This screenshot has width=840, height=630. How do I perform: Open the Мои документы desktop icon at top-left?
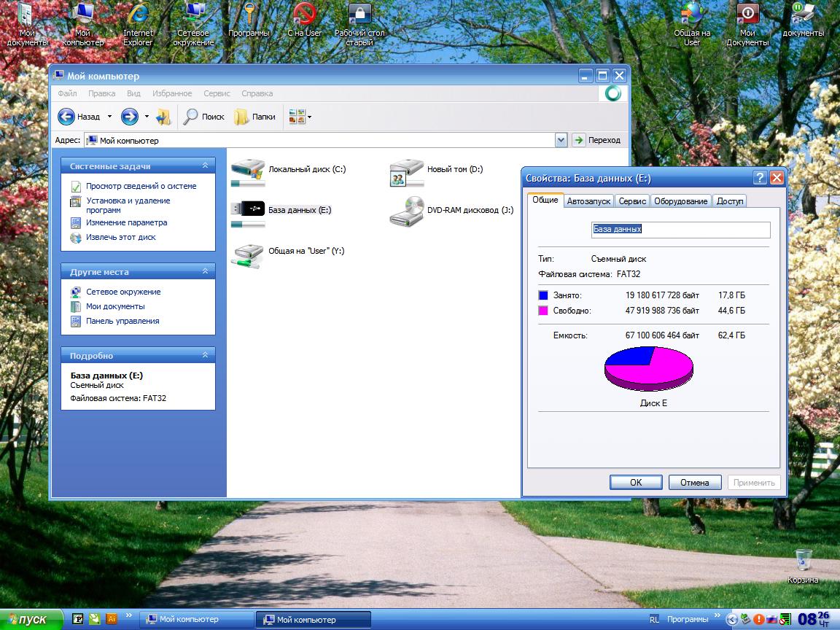[x=27, y=24]
